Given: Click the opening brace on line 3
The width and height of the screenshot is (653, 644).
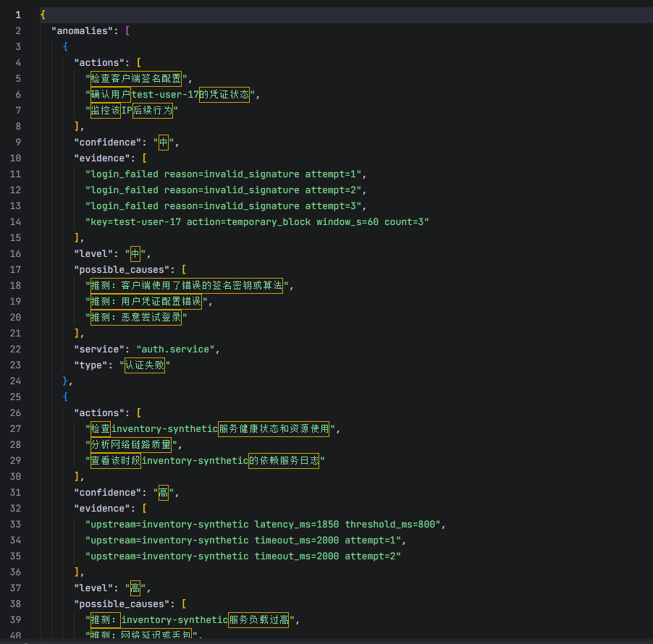Looking at the screenshot, I should [65, 46].
